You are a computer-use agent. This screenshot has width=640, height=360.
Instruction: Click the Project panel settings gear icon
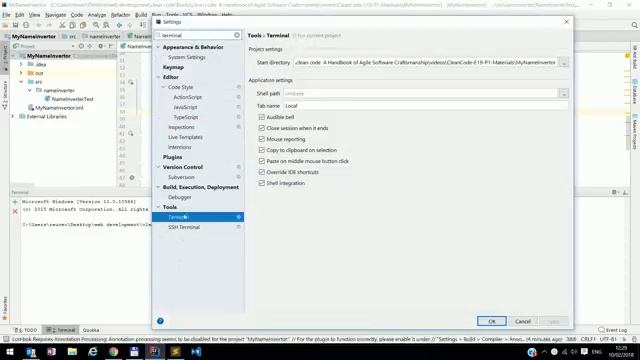(100, 46)
